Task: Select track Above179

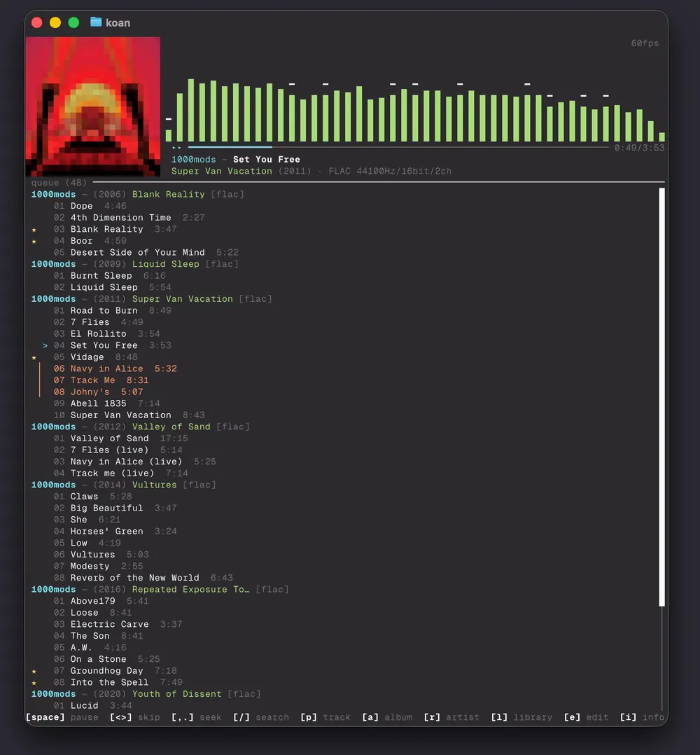Action: [101, 601]
